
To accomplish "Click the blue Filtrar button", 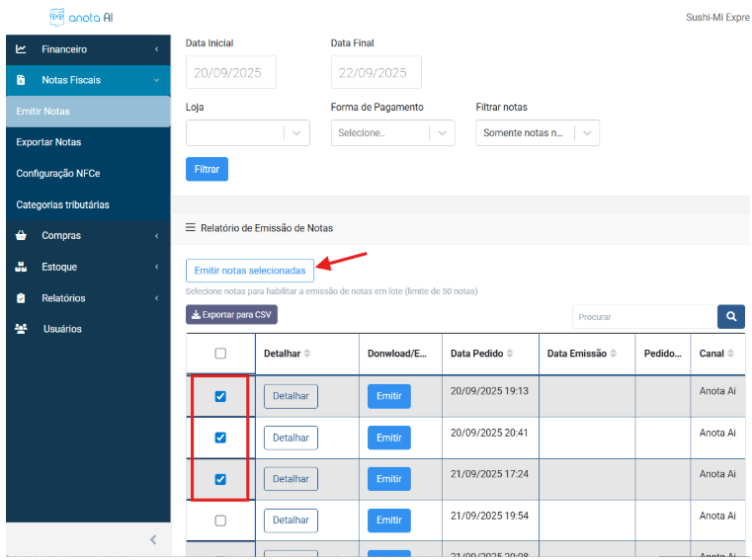I will pos(207,169).
